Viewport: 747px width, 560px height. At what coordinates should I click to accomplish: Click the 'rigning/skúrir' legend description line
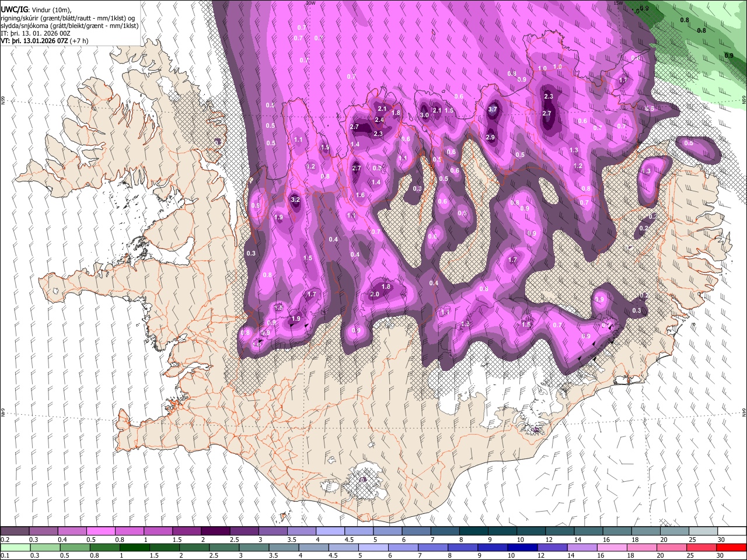[x=69, y=18]
